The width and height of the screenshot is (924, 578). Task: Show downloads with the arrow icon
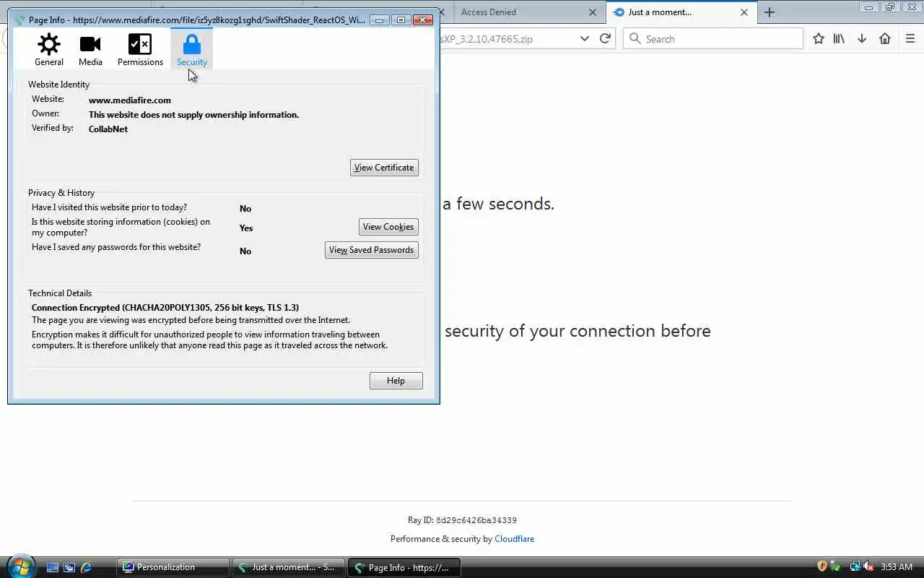coord(862,39)
